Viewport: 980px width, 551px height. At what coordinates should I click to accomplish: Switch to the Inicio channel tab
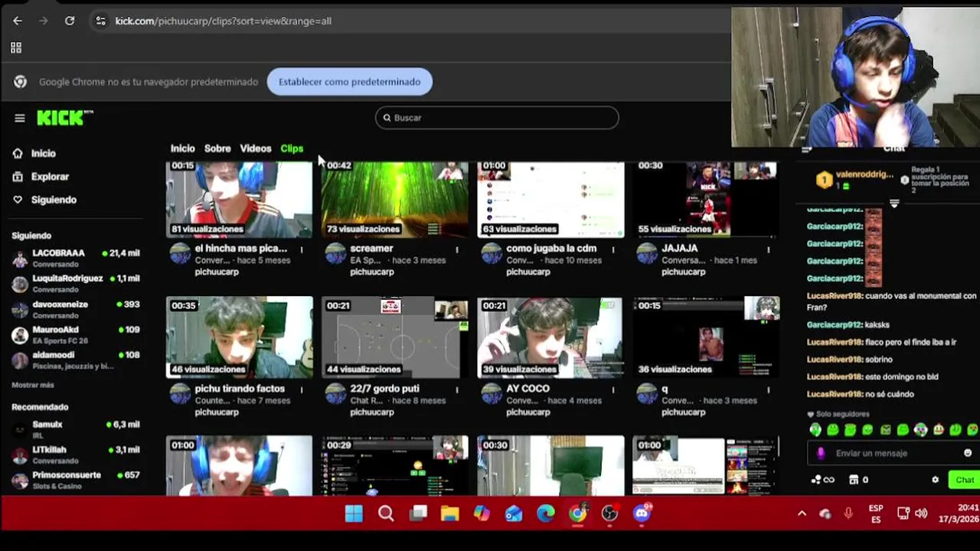(182, 148)
